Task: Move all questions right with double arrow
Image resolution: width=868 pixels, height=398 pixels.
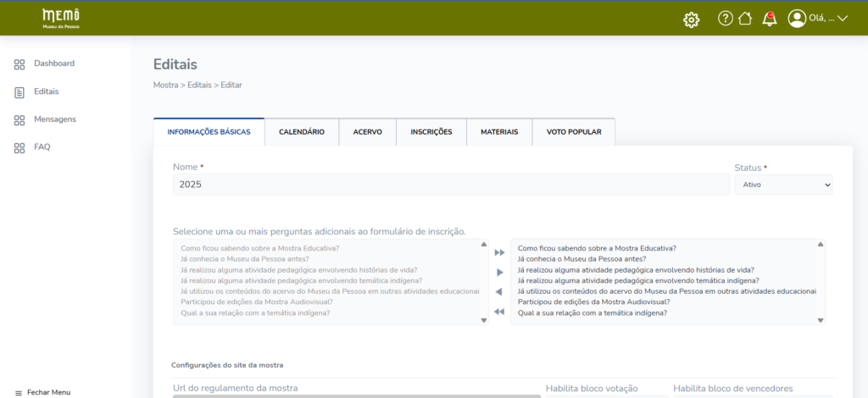Action: point(499,252)
